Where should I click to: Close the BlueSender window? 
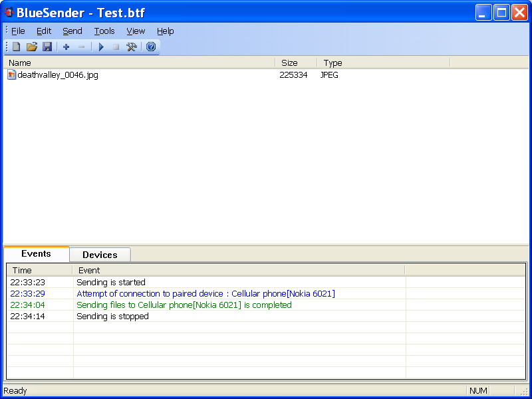click(x=520, y=13)
